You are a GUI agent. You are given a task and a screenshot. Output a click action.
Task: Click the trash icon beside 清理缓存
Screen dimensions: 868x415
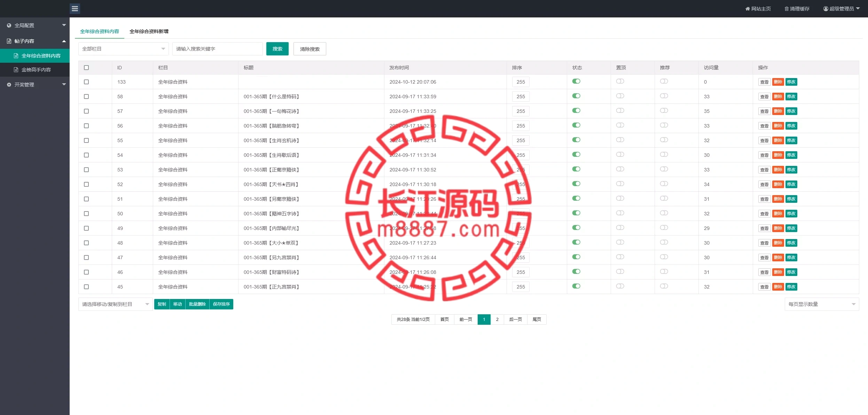click(x=787, y=9)
